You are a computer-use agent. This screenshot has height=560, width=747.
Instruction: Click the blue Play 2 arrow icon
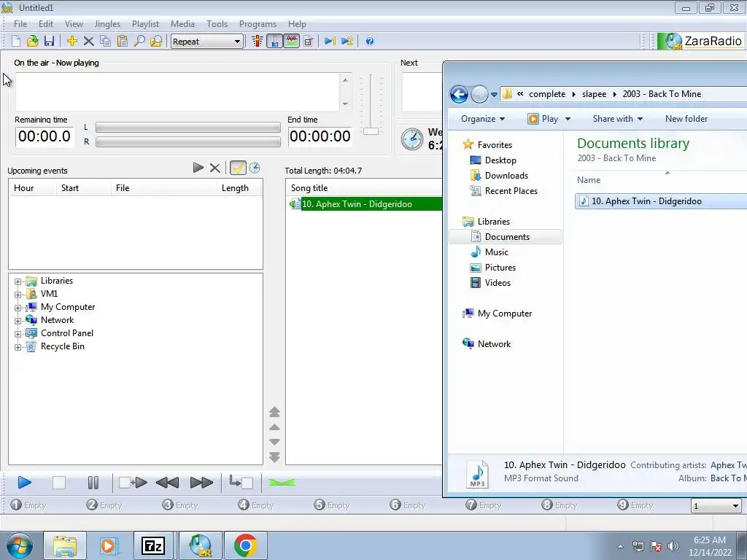pyautogui.click(x=347, y=41)
